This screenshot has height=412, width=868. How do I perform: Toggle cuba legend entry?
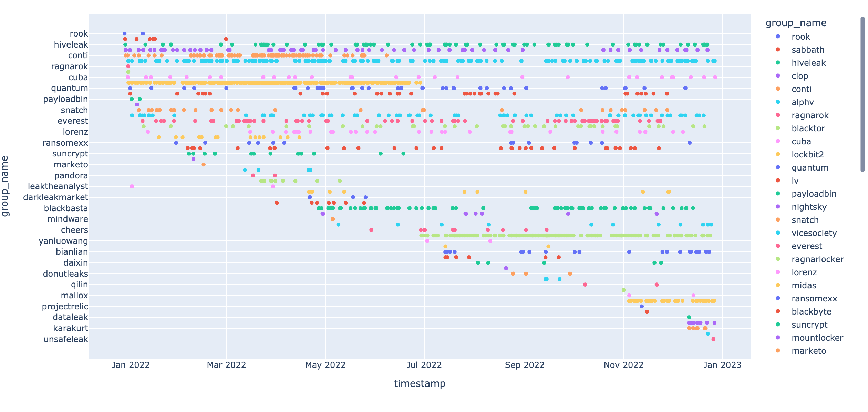(801, 142)
